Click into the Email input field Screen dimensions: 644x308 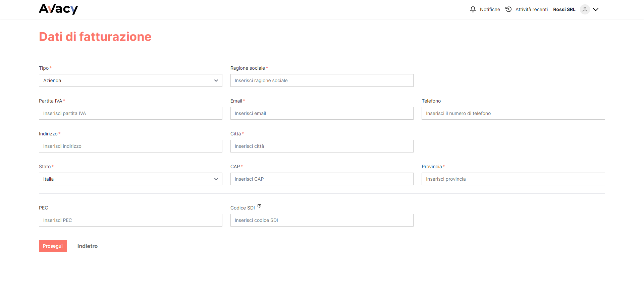322,113
